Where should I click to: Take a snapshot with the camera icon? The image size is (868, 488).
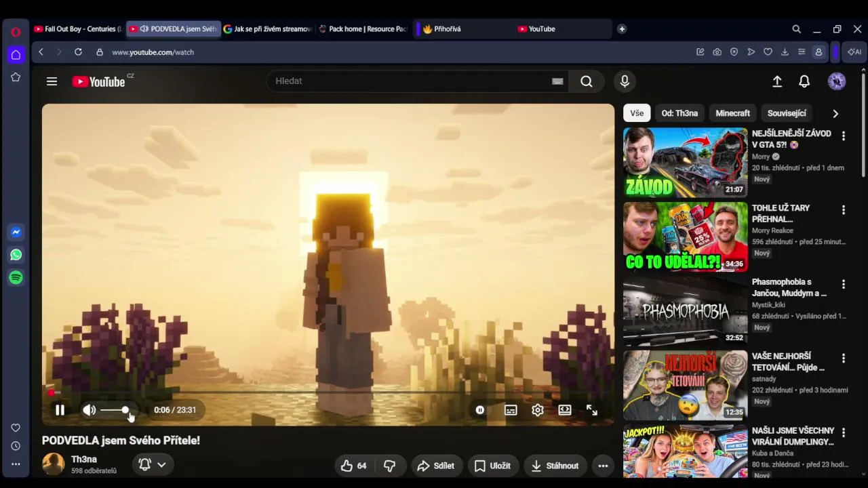(717, 52)
